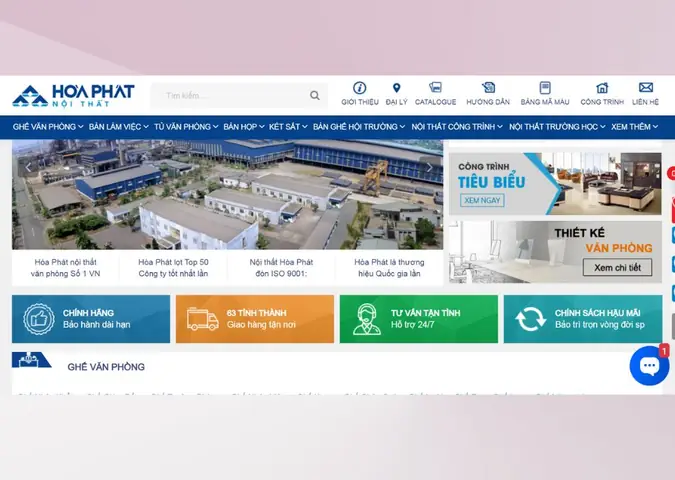Open the Catalogue icon
This screenshot has width=675, height=480.
435,87
